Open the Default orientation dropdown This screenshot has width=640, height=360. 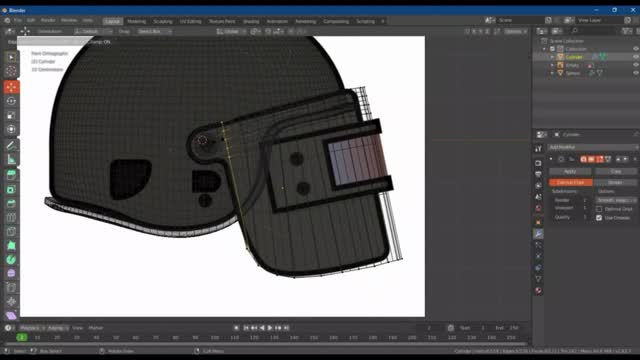click(x=93, y=31)
